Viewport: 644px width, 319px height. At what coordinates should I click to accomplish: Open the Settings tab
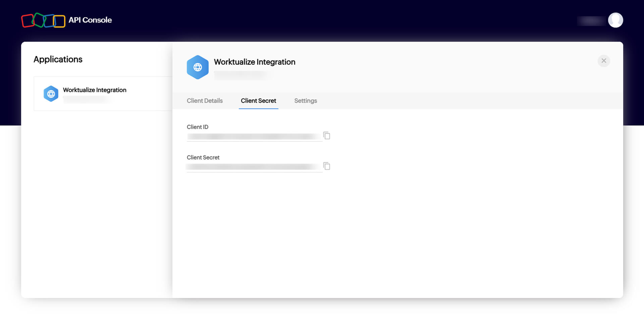[306, 101]
